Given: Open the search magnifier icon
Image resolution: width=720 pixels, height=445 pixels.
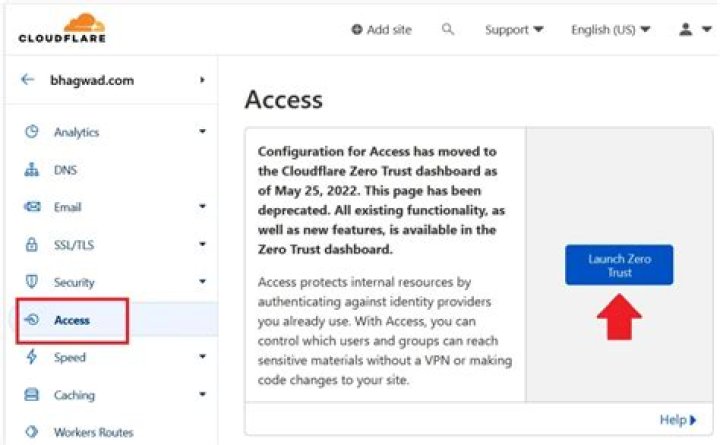Looking at the screenshot, I should click(448, 30).
